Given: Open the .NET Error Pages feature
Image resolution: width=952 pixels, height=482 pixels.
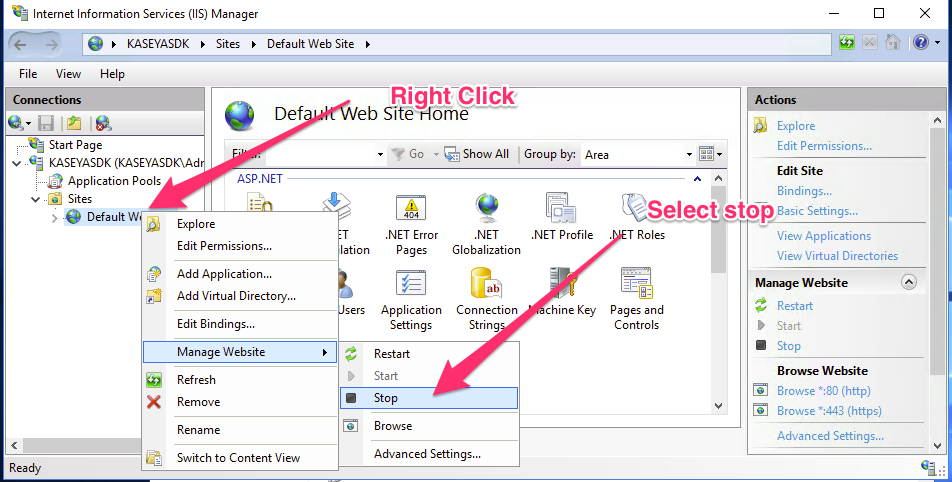Looking at the screenshot, I should [411, 225].
